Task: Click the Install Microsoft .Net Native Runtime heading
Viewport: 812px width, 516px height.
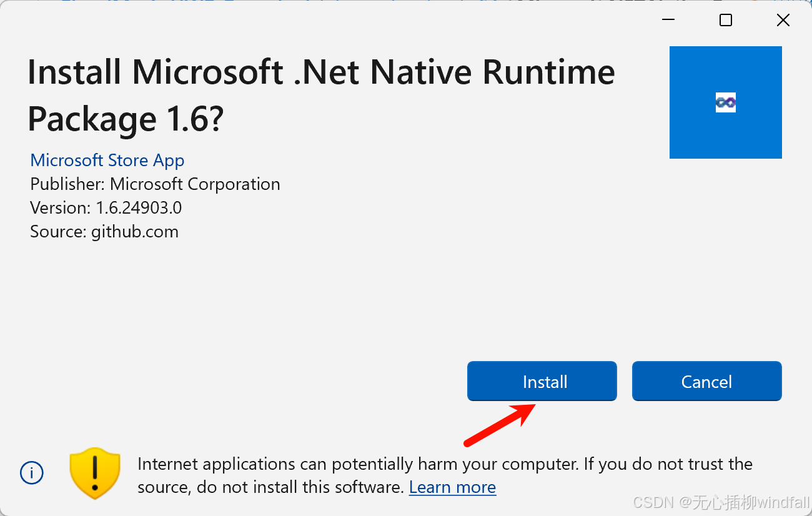Action: click(x=321, y=95)
